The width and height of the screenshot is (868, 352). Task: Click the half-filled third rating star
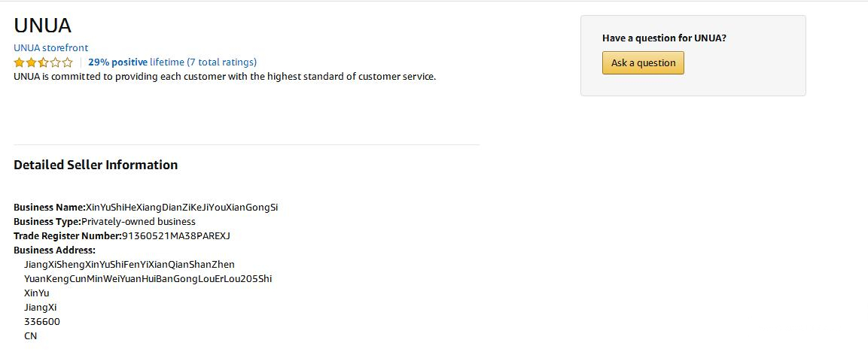(x=44, y=62)
